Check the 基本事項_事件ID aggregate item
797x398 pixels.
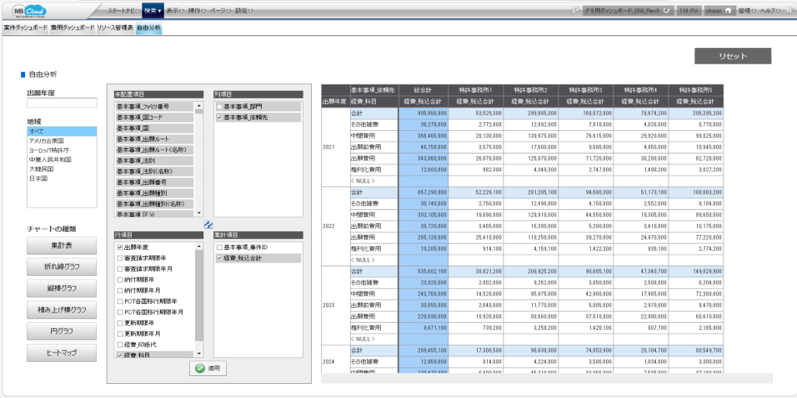tap(220, 248)
